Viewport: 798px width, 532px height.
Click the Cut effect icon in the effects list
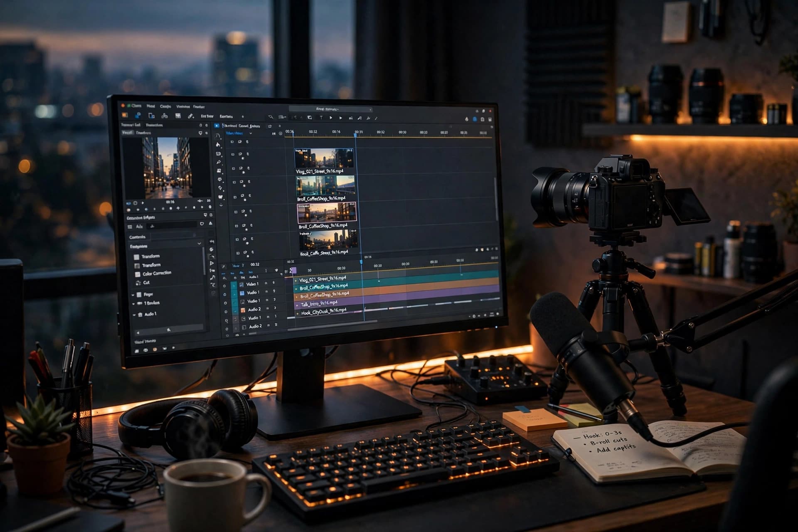pos(138,283)
